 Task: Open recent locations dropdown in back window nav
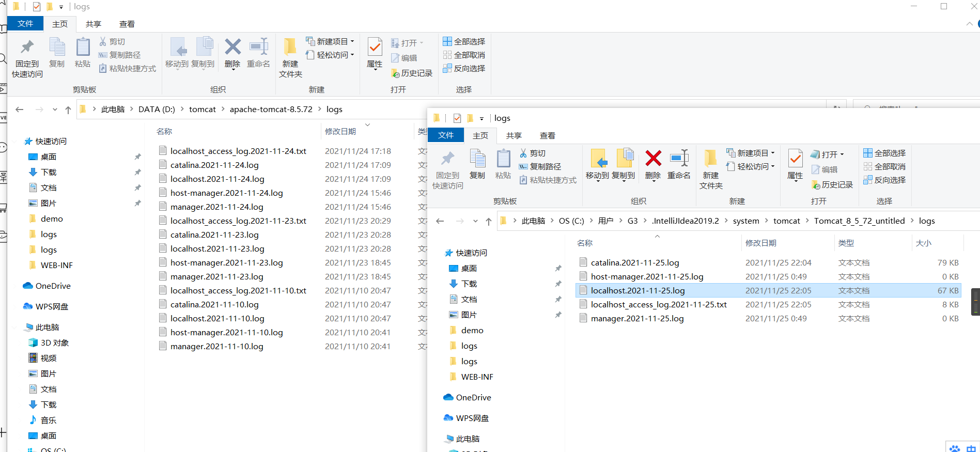pos(55,110)
